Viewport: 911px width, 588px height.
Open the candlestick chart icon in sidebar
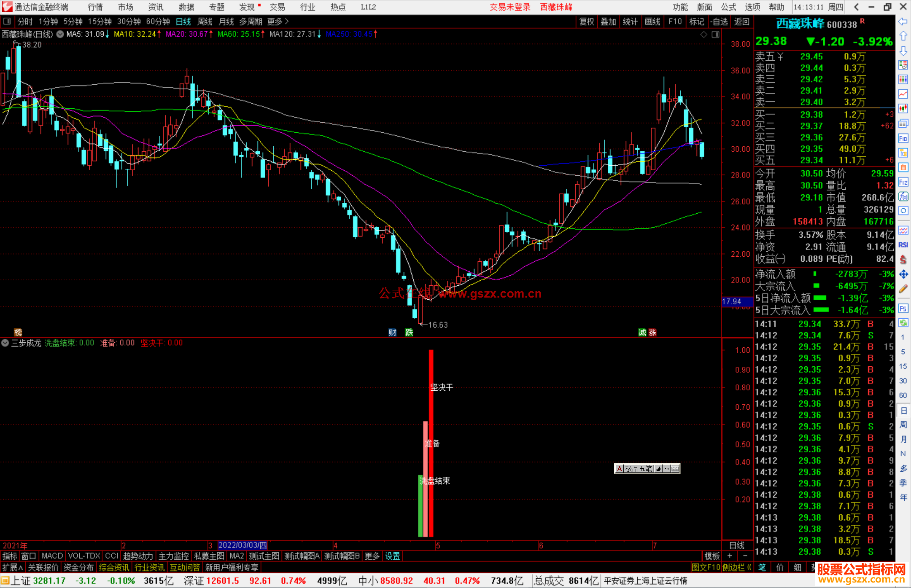903,109
